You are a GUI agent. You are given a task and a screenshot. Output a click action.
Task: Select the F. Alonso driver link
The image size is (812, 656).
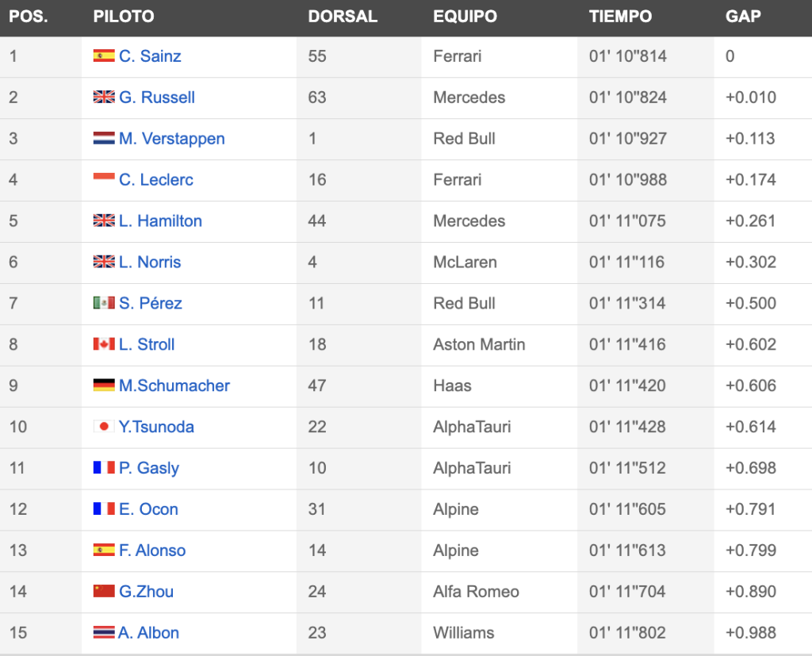pyautogui.click(x=151, y=551)
